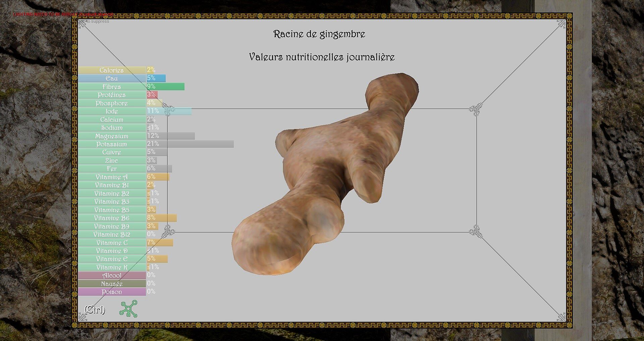Click the Racine de gingembre title
This screenshot has width=644, height=341.
tap(319, 34)
